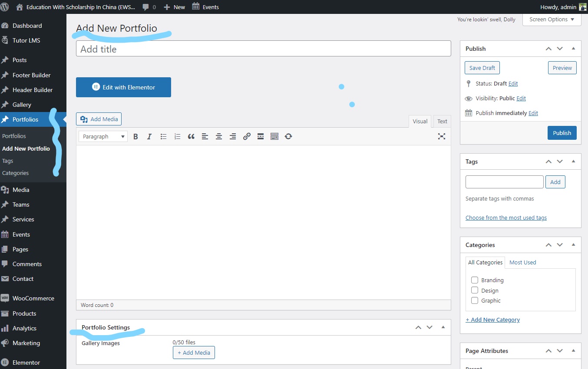Insert a bulleted list

[163, 136]
